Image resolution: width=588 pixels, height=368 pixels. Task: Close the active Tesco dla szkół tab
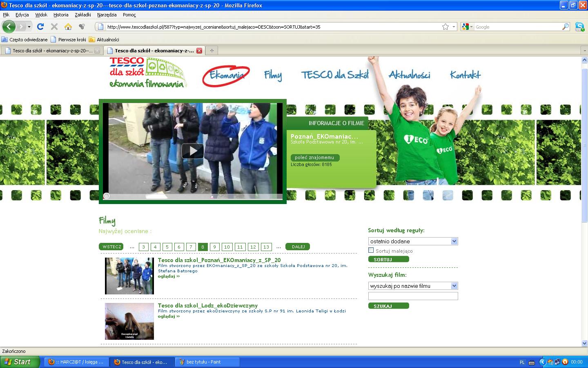199,51
